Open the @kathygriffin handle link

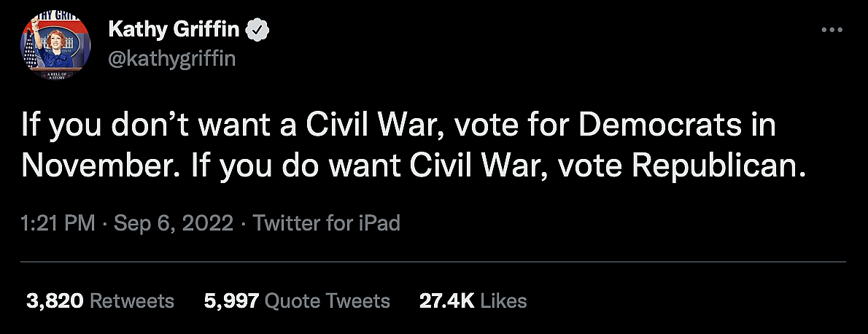(171, 58)
